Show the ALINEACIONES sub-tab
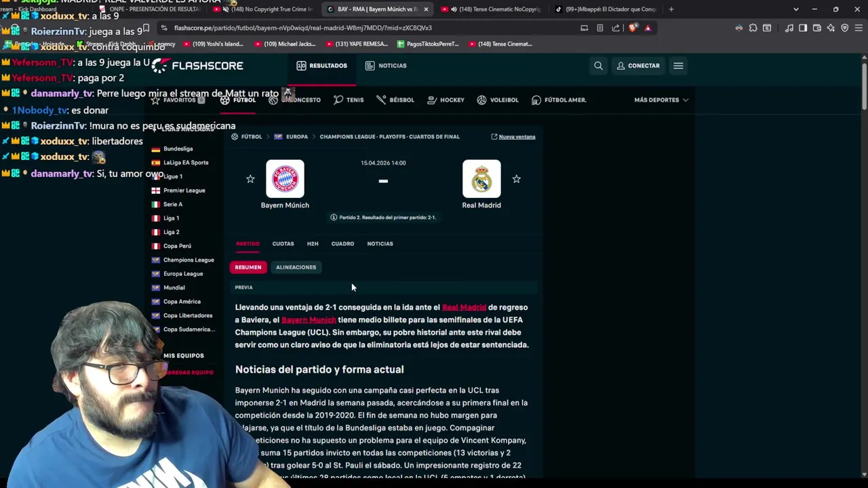The width and height of the screenshot is (868, 488). coord(296,267)
